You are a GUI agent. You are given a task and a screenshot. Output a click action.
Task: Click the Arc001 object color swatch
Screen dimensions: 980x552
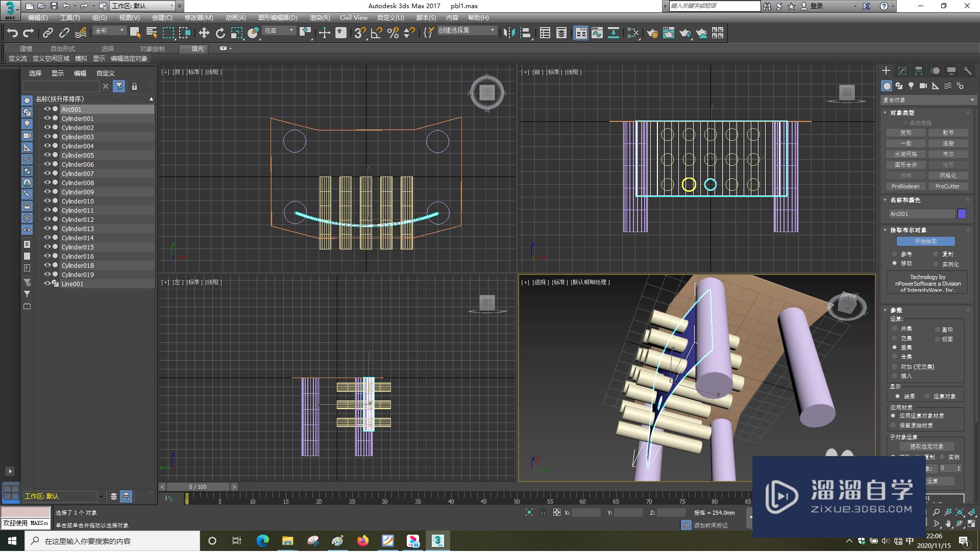coord(962,214)
